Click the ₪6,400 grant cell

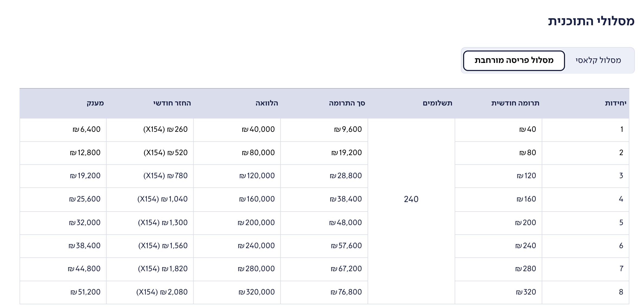click(x=87, y=129)
